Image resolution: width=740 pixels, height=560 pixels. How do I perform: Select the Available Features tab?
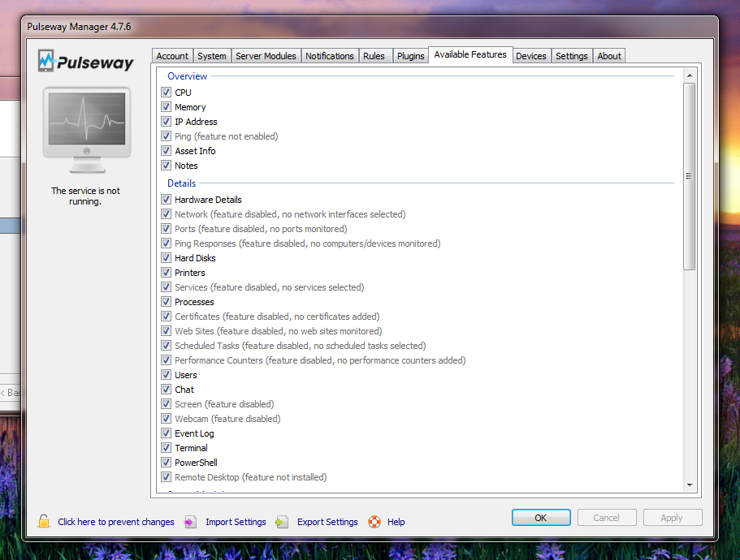470,54
